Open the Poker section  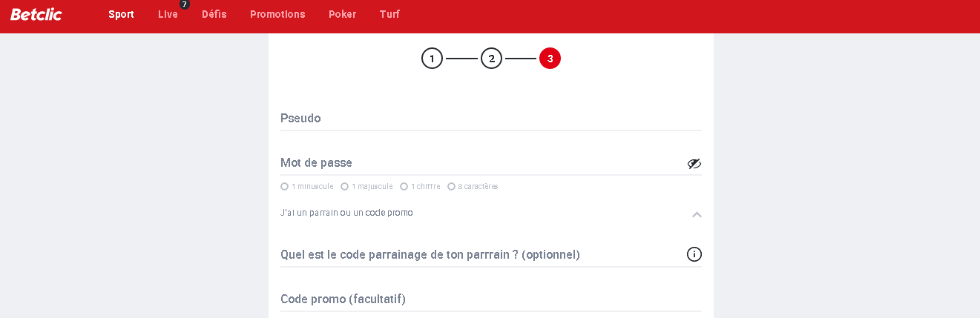pos(342,14)
